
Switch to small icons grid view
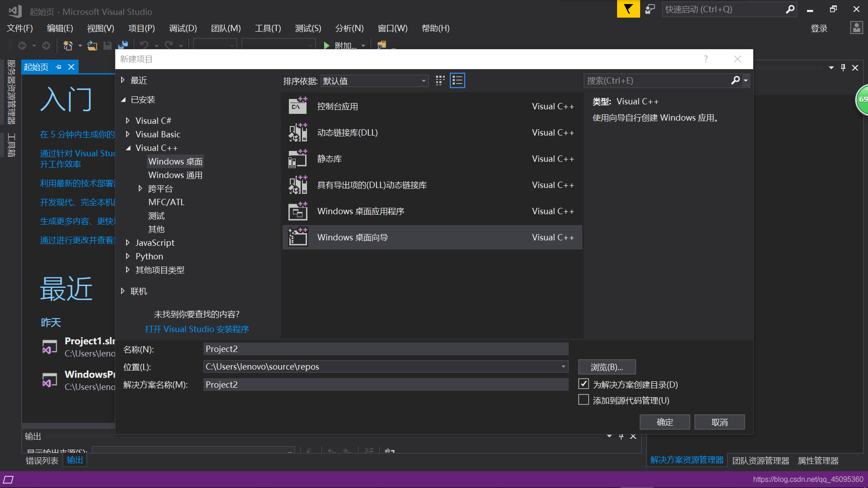pos(440,80)
